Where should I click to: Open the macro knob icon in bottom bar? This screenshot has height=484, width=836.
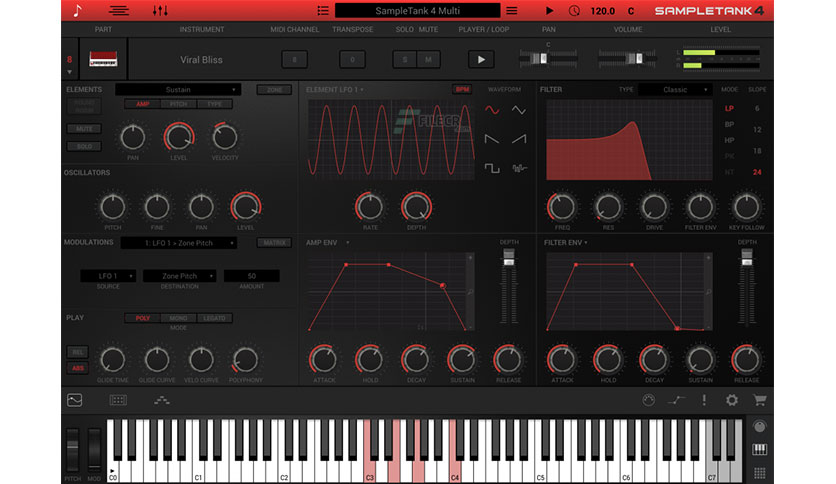(x=648, y=400)
